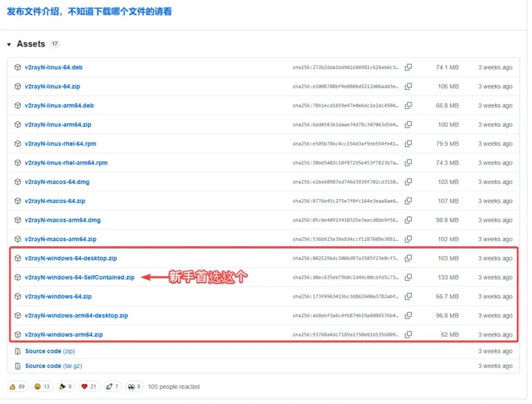Copy SHA256 hash for v2rayN-windows-arm64.zip
Image resolution: width=532 pixels, height=404 pixels.
click(408, 335)
